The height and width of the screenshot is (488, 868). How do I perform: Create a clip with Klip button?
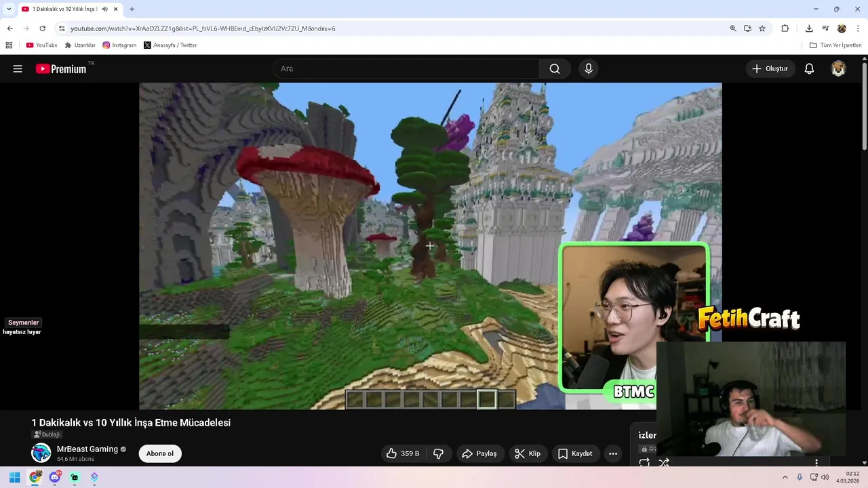(528, 453)
